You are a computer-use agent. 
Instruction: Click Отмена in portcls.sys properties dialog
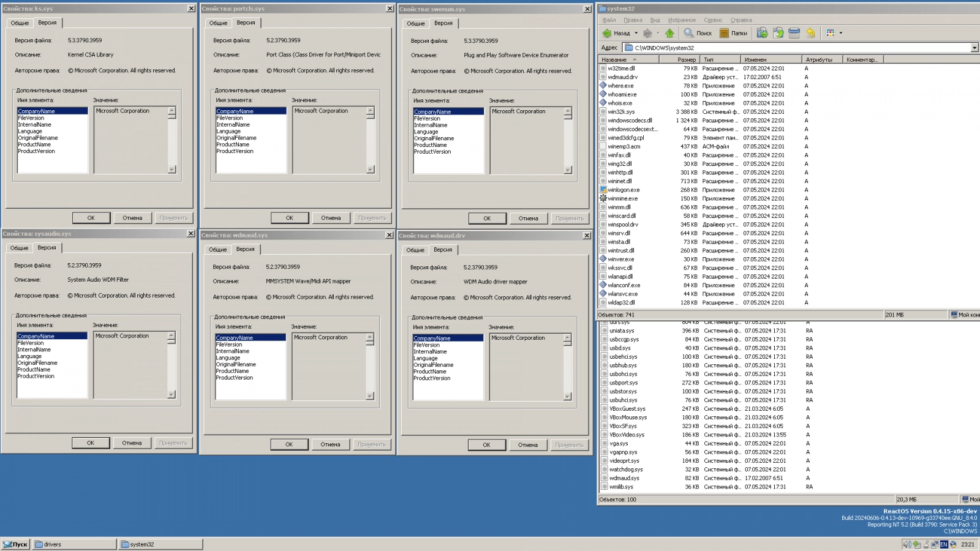(331, 218)
